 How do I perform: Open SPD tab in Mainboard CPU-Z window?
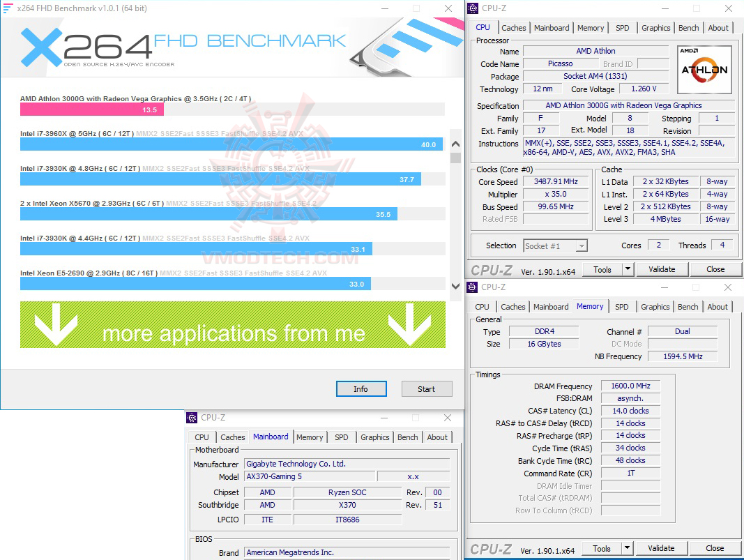point(341,437)
